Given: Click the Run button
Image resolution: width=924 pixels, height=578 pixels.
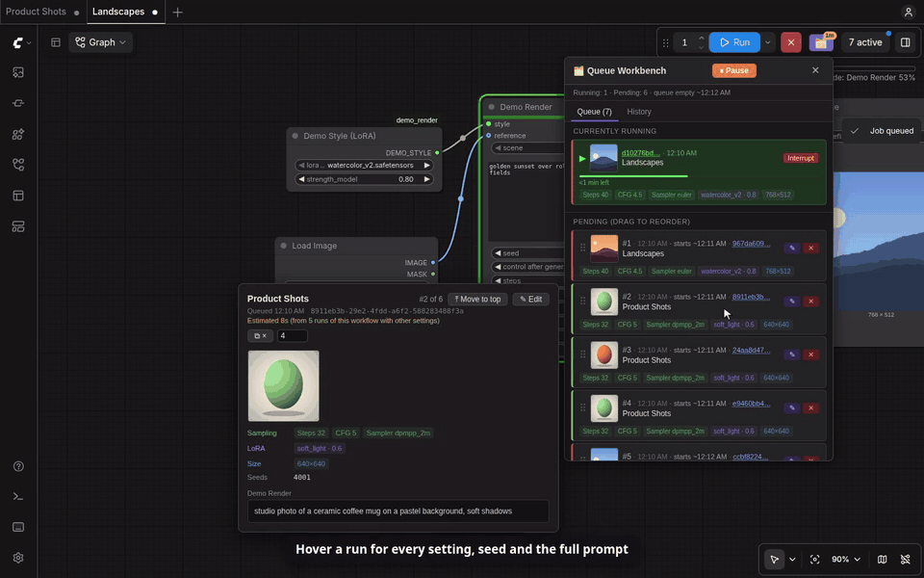Looking at the screenshot, I should (734, 42).
